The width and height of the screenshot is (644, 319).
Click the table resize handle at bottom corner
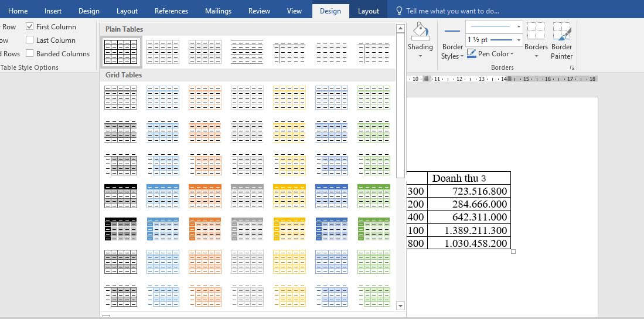[x=513, y=252]
